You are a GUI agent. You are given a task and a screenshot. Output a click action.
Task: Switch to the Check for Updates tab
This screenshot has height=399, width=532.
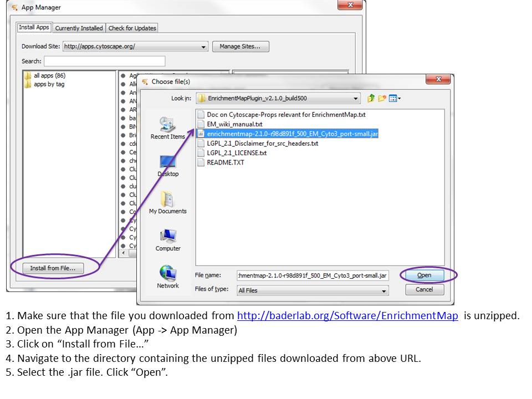[132, 28]
